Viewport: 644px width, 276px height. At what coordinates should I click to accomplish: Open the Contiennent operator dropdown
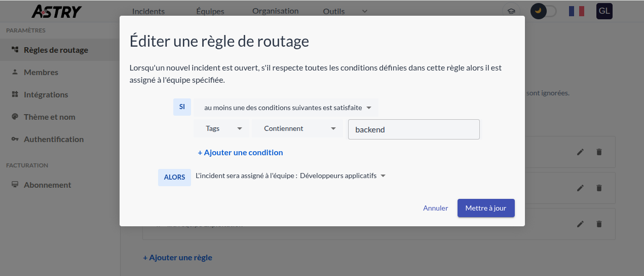pyautogui.click(x=297, y=128)
